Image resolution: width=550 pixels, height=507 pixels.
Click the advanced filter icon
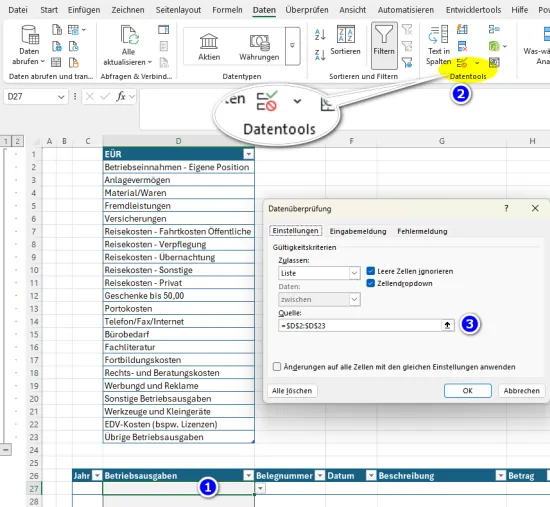coord(407,62)
